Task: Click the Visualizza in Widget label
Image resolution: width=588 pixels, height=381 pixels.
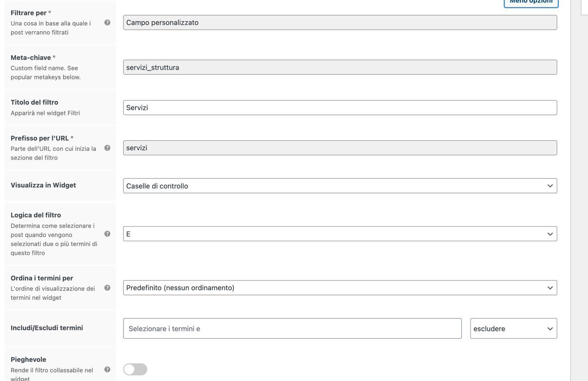Action: point(43,185)
